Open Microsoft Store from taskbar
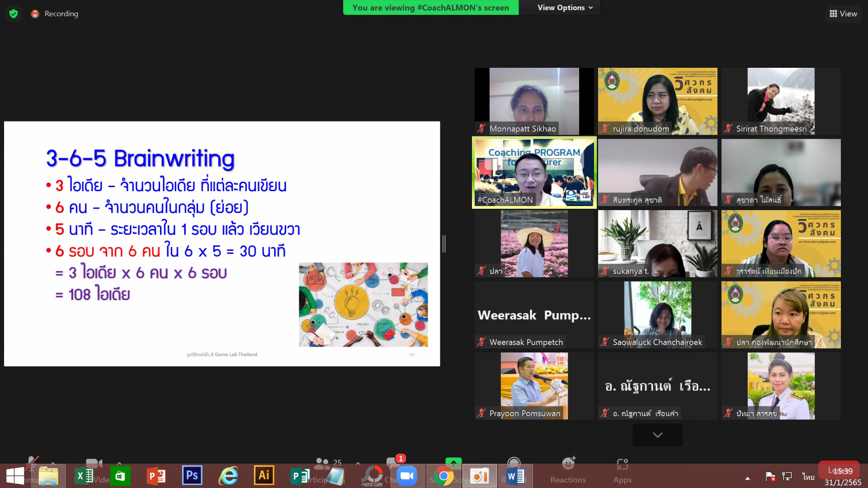This screenshot has height=488, width=868. (120, 476)
